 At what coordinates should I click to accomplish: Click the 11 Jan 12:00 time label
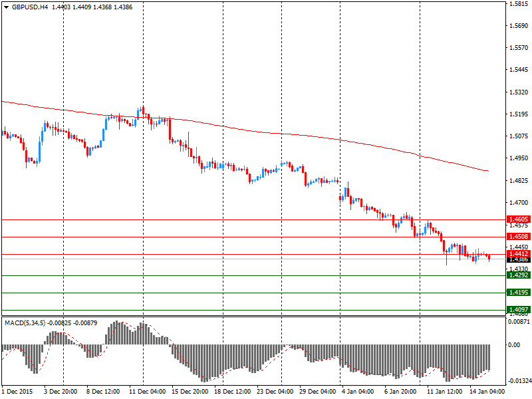tap(445, 392)
